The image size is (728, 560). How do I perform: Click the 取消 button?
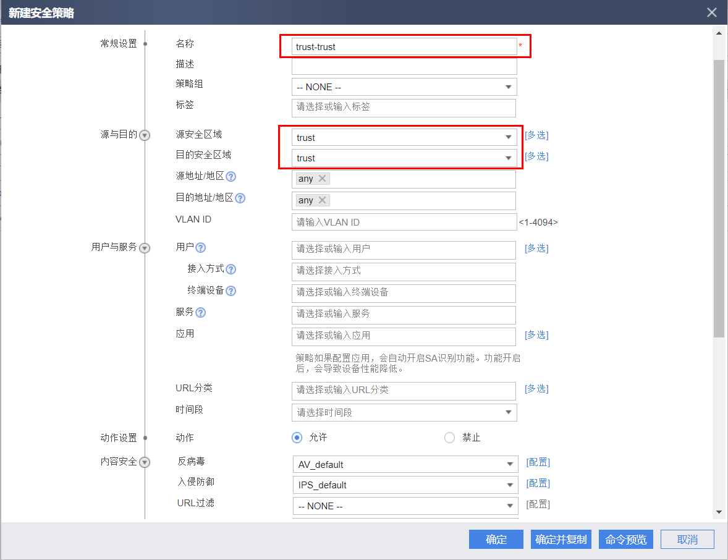687,539
